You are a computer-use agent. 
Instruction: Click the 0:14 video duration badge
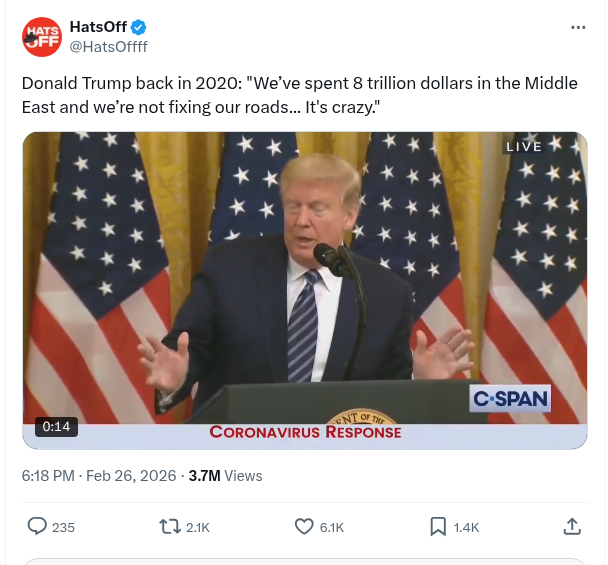coord(56,427)
